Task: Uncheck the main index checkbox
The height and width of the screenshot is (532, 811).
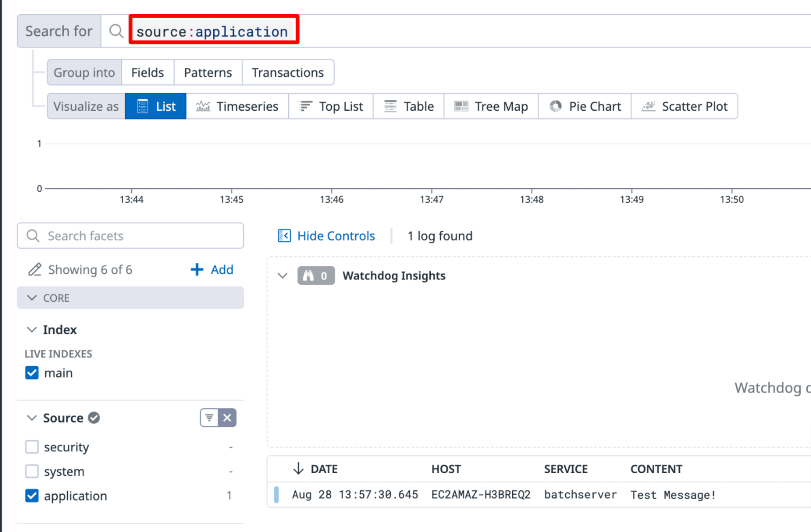Action: pos(32,373)
